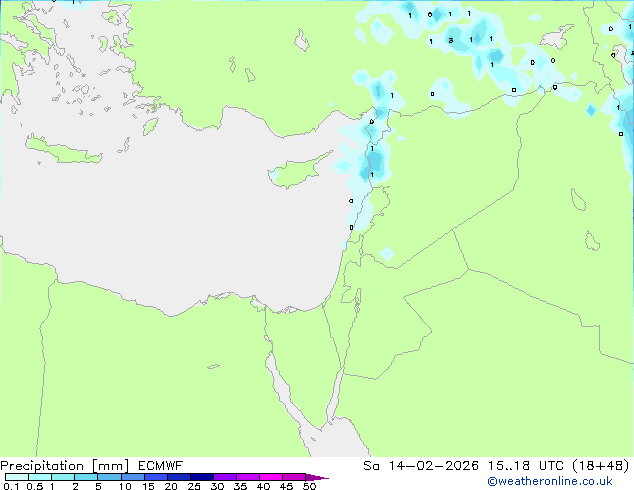Click the "40" legend scale label
The width and height of the screenshot is (634, 490).
(x=263, y=486)
